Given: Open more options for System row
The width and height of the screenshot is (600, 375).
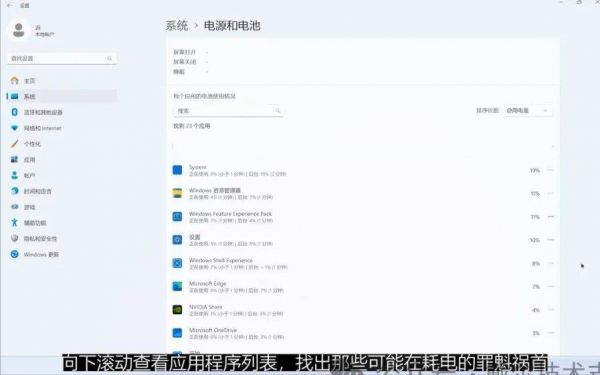Looking at the screenshot, I should pos(551,170).
